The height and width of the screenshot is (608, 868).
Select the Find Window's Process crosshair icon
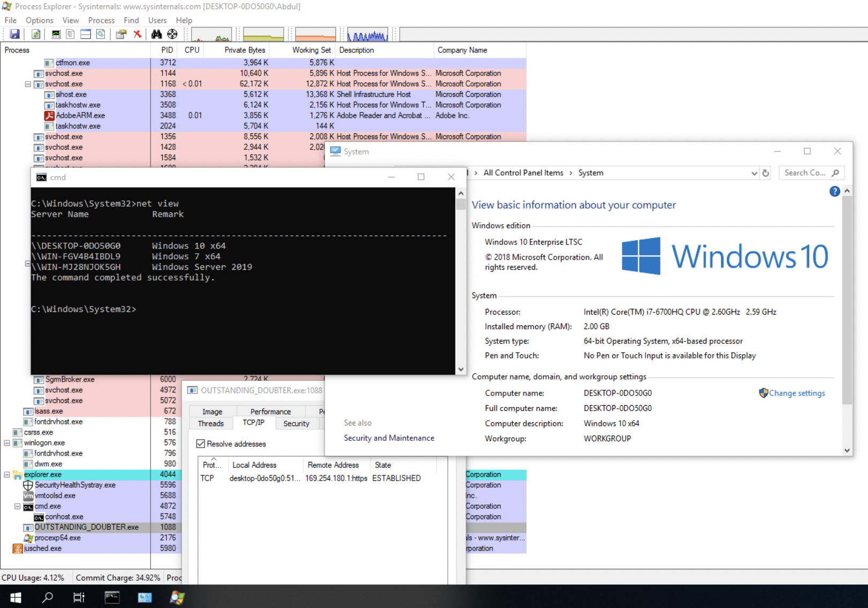tap(172, 34)
